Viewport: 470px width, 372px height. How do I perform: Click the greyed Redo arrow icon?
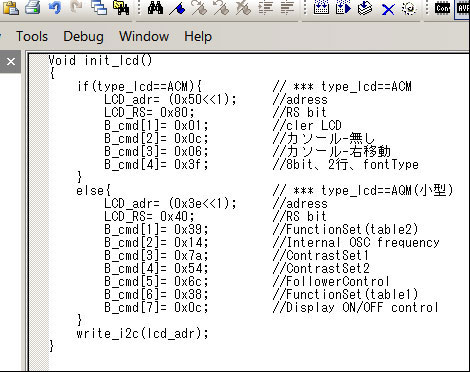pyautogui.click(x=77, y=7)
